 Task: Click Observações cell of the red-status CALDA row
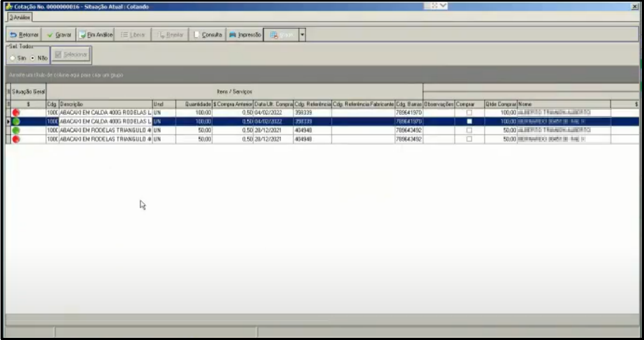pos(439,113)
